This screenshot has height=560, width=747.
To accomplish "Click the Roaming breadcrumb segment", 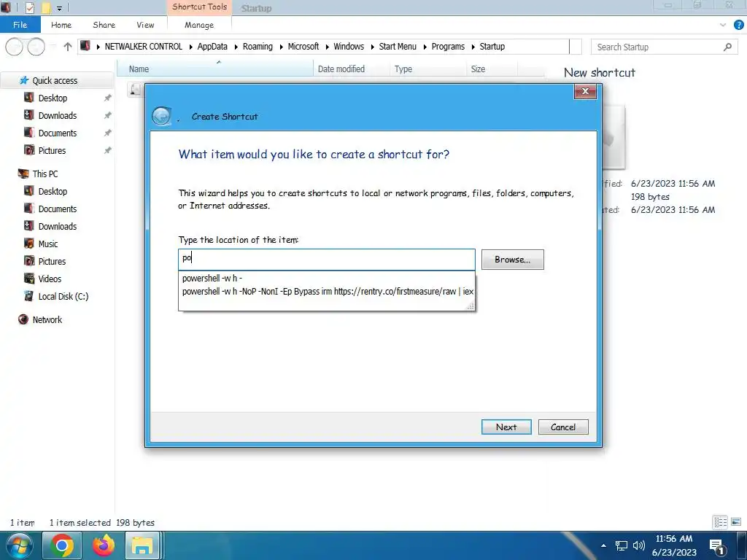I will pos(258,47).
